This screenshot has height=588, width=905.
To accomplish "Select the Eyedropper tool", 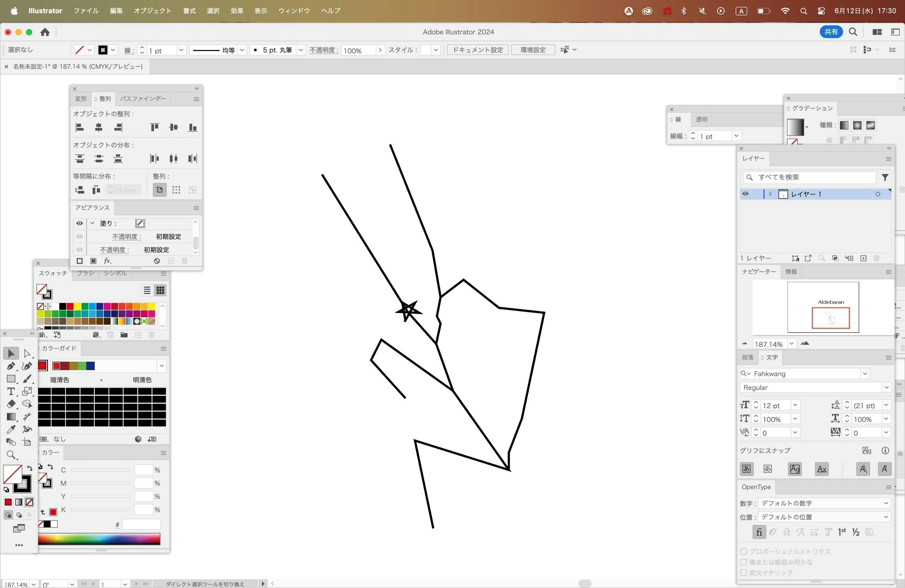I will click(11, 429).
